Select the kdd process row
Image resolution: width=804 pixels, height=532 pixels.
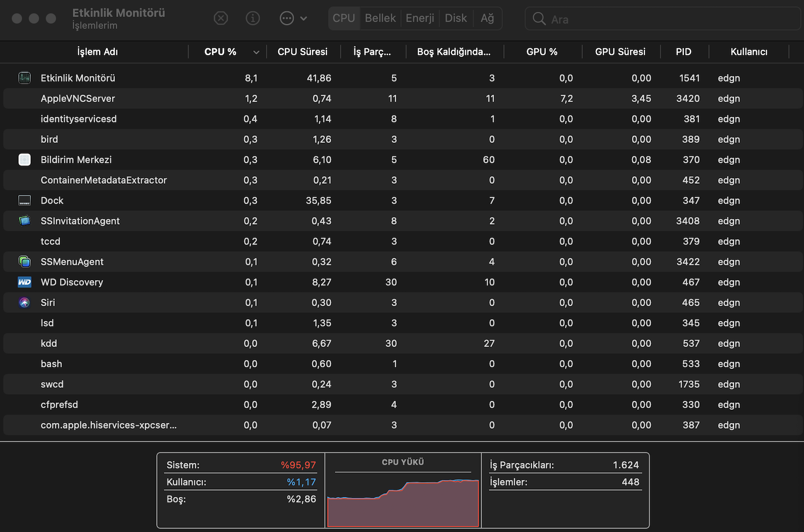(x=402, y=343)
